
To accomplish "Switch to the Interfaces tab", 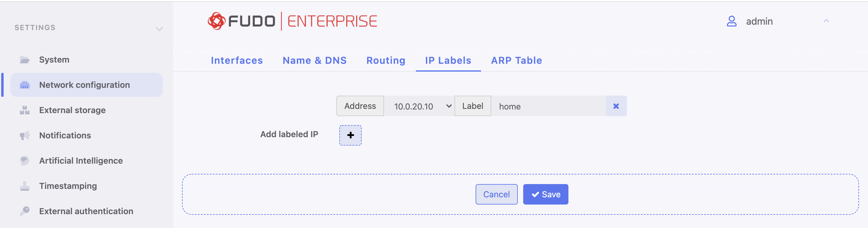I will click(x=237, y=60).
